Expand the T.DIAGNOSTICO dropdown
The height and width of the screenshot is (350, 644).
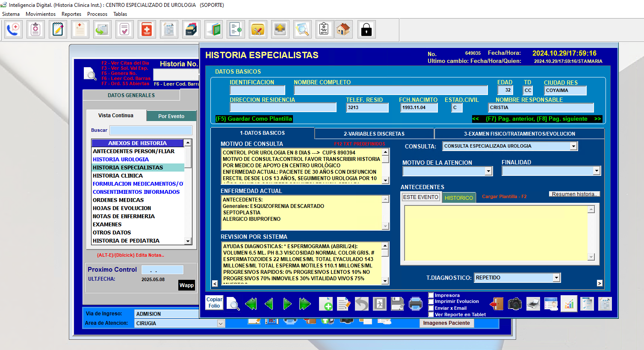556,278
